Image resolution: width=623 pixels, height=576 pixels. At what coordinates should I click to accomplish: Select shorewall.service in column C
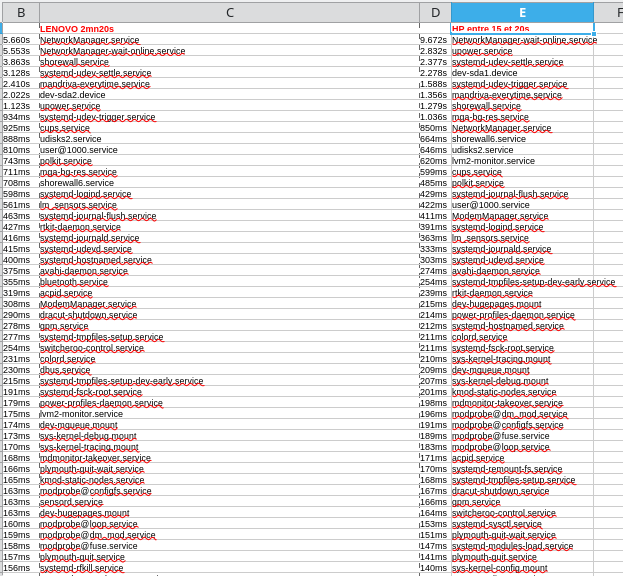[229, 62]
